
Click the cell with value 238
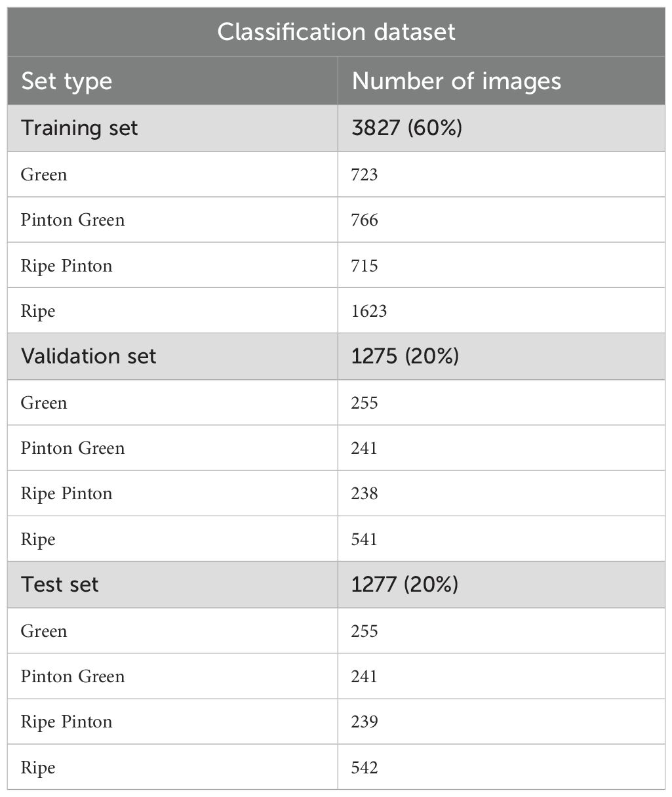[365, 493]
